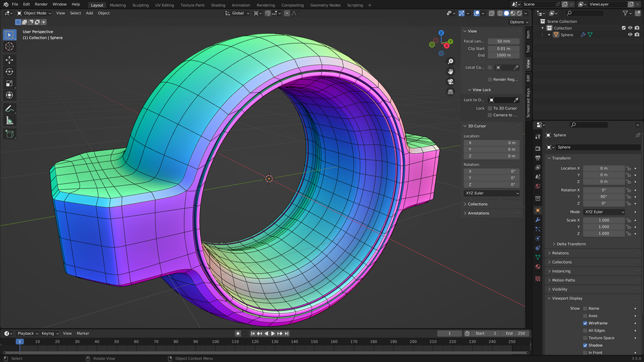The width and height of the screenshot is (644, 362).
Task: Open the 3D cursor XYZ Euler dropdown
Action: pyautogui.click(x=491, y=193)
